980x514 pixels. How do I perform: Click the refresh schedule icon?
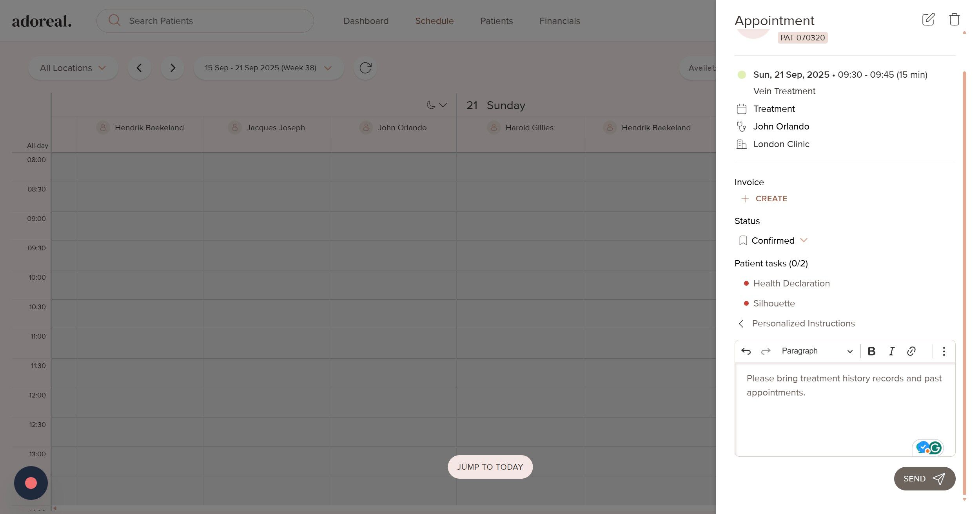(365, 68)
